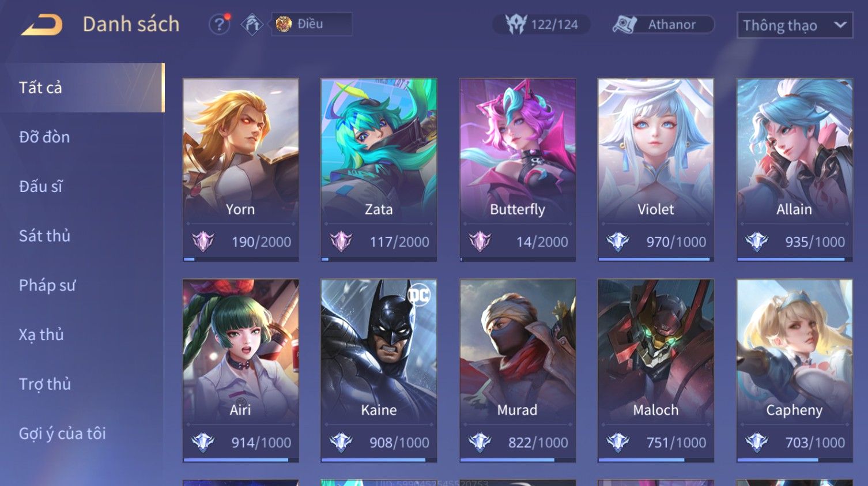
Task: Open the Điều player selector box
Action: 312,24
